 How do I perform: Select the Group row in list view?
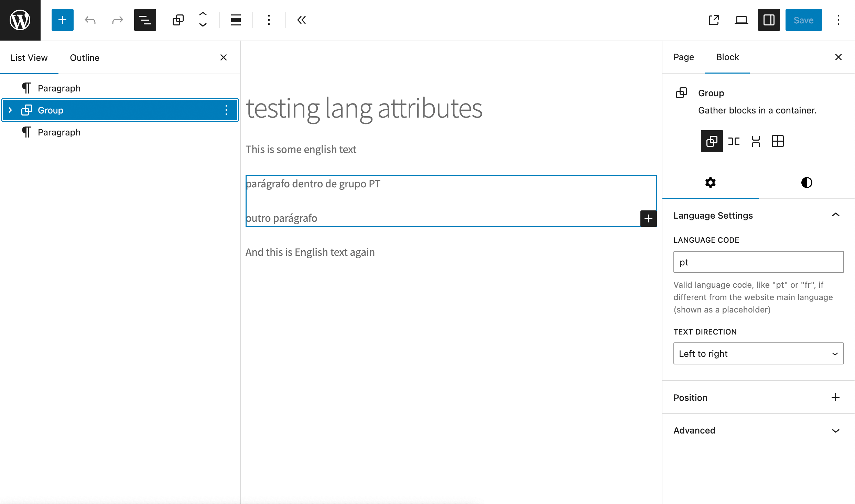click(x=120, y=110)
